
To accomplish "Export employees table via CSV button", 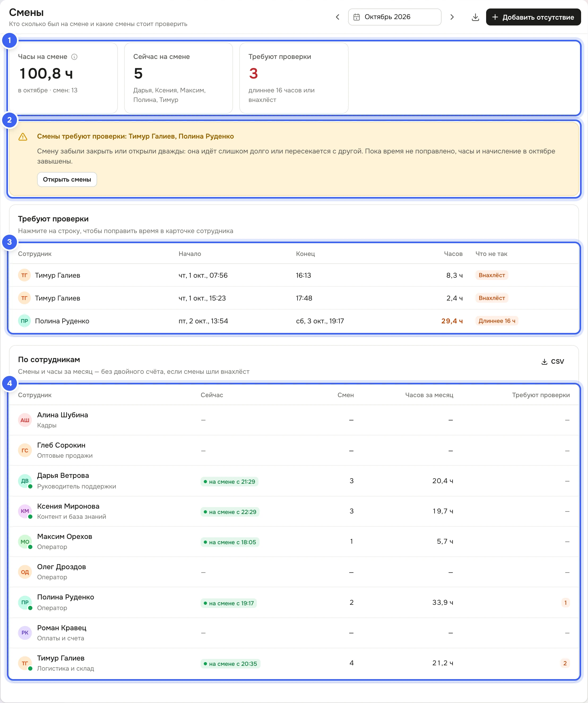I will (x=552, y=362).
